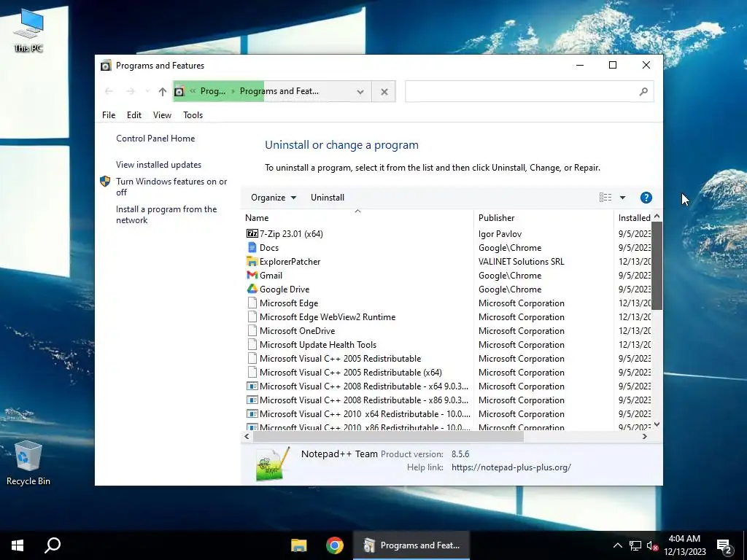Click VALINET Solutions SRL publisher cell
Screen dimensions: 747x560
pos(521,262)
